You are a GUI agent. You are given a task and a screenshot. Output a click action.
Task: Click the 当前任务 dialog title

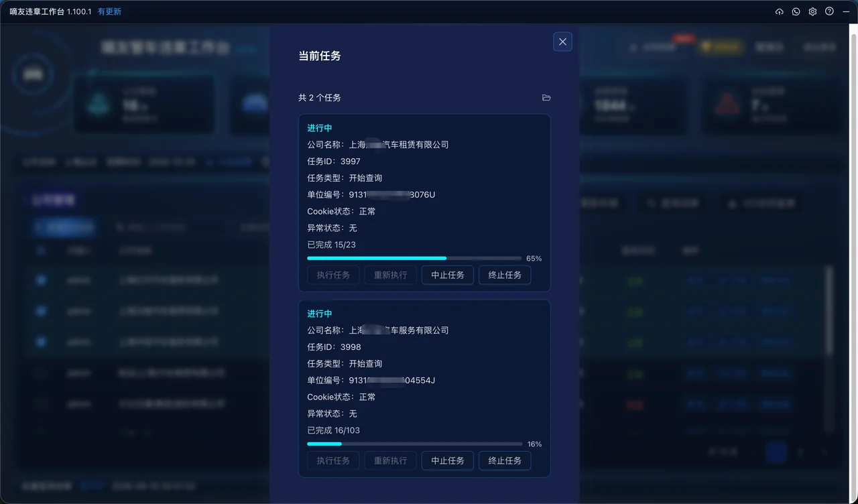point(320,56)
